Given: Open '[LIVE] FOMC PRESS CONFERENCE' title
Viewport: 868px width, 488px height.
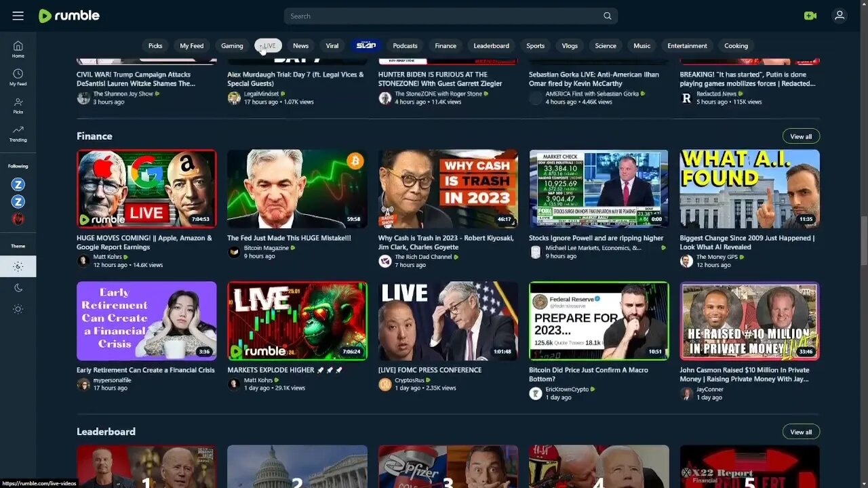Looking at the screenshot, I should (430, 370).
